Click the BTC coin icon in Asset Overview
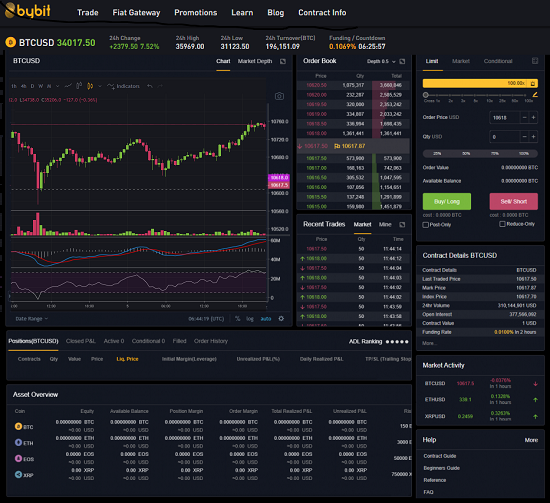550x503 pixels. tap(18, 426)
